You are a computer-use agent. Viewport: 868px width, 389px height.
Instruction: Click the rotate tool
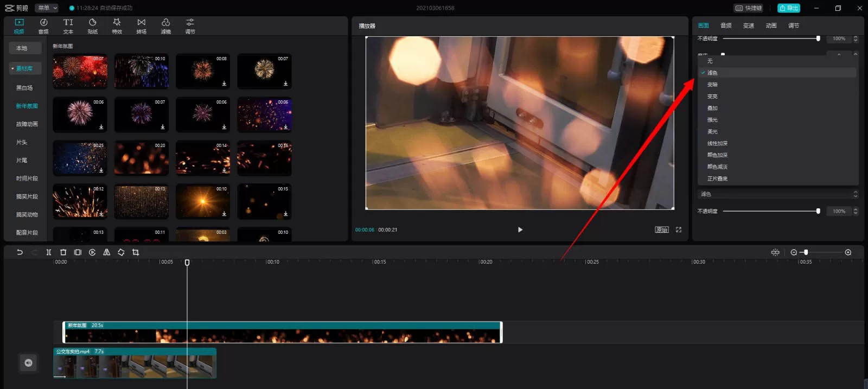pos(121,252)
